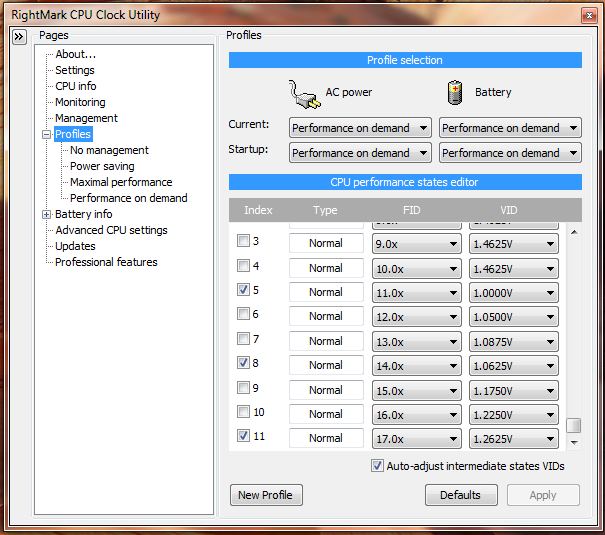Open the 1.0625V VID dropdown
This screenshot has height=535, width=605.
(x=514, y=366)
